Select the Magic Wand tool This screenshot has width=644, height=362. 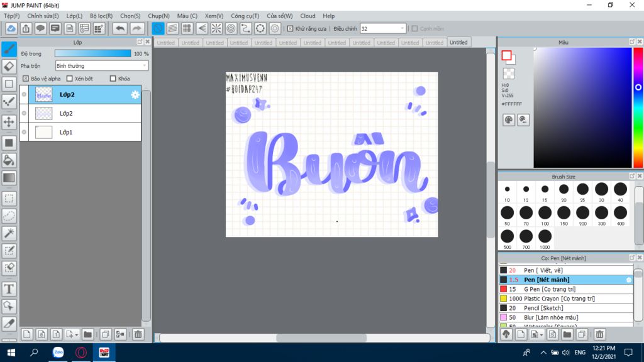(x=9, y=233)
